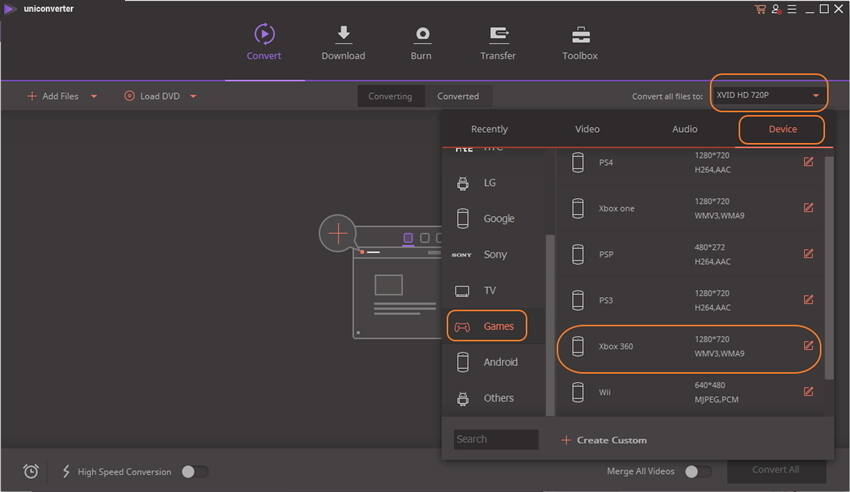Select the PS4 preset
Viewport: 850px width, 492px height.
click(x=690, y=162)
